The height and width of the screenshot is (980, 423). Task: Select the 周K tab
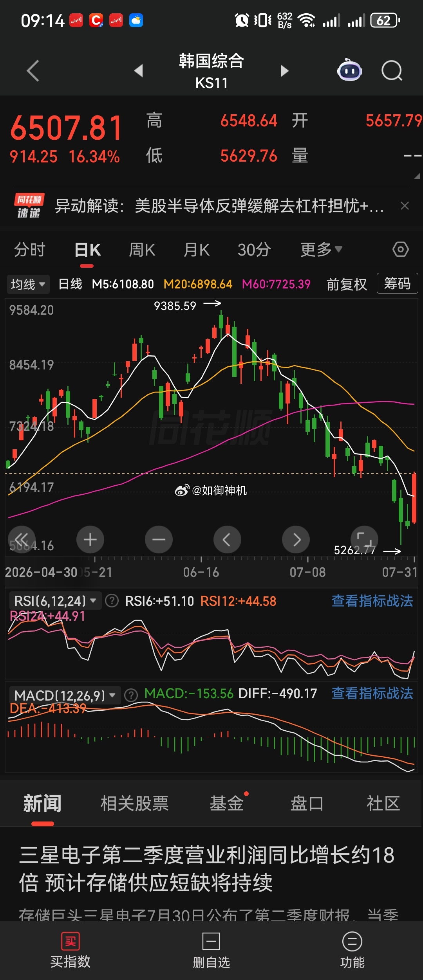click(x=142, y=249)
